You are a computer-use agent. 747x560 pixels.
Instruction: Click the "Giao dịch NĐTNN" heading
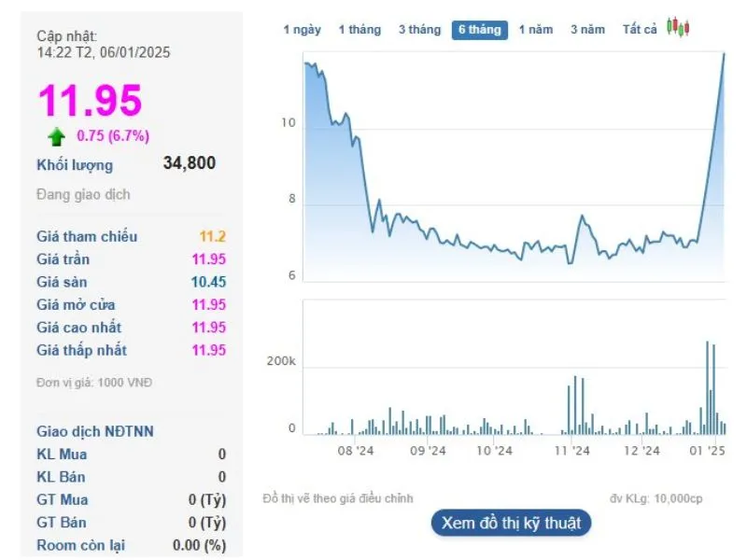tap(95, 431)
